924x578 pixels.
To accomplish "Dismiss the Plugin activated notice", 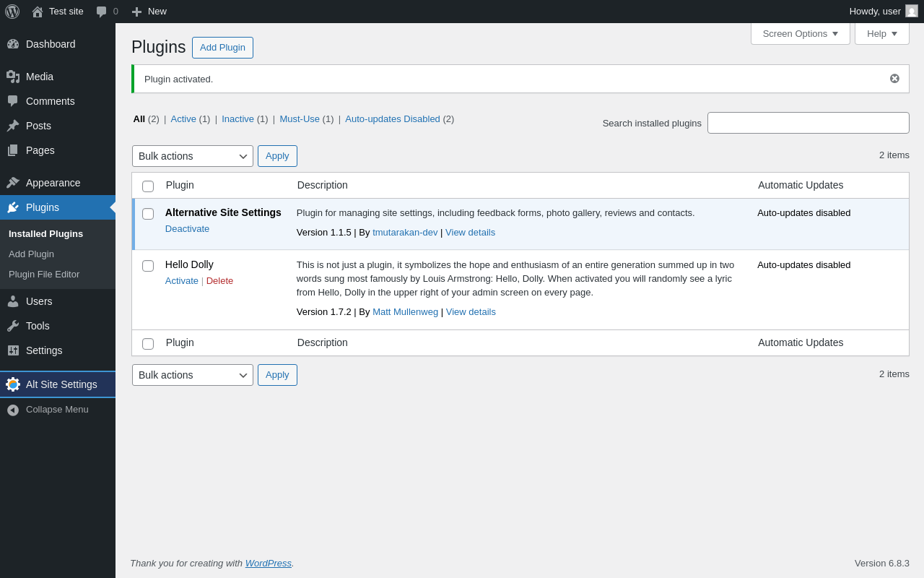I will pos(894,79).
